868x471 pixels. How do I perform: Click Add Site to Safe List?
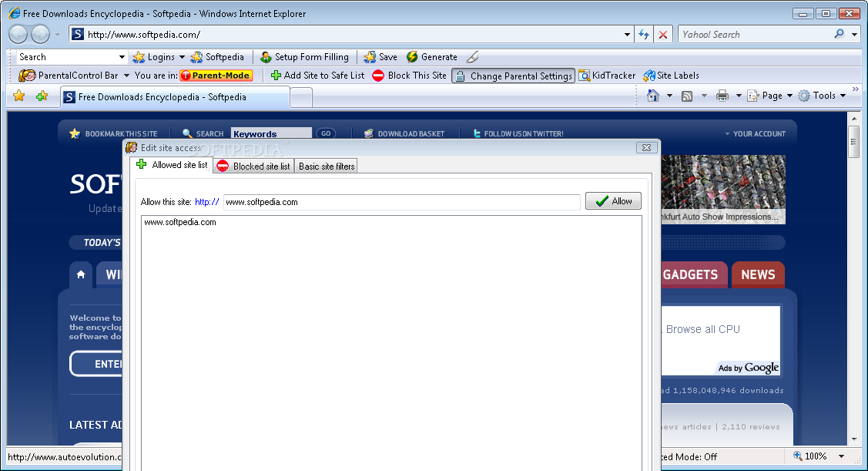[x=318, y=76]
